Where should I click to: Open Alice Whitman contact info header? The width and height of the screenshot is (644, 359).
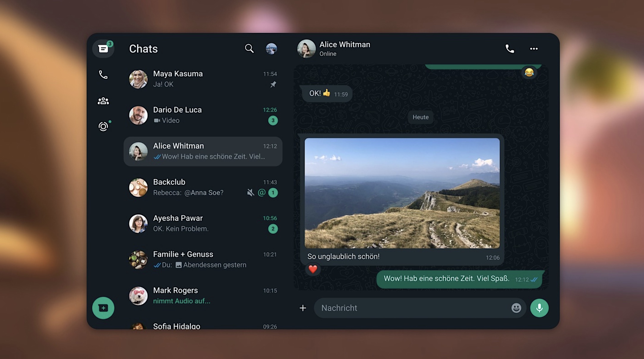tap(344, 48)
